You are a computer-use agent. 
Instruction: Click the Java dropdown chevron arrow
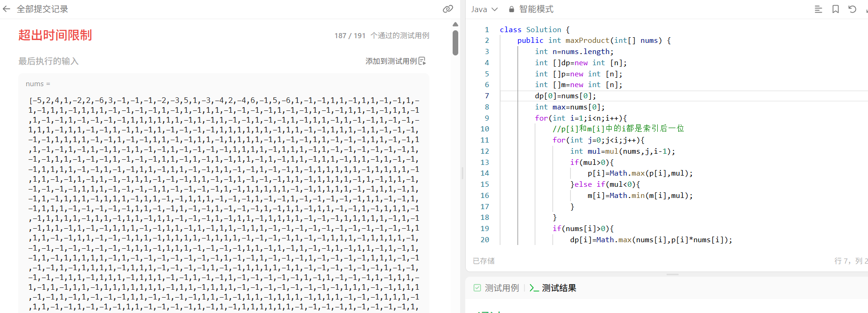[x=495, y=9]
